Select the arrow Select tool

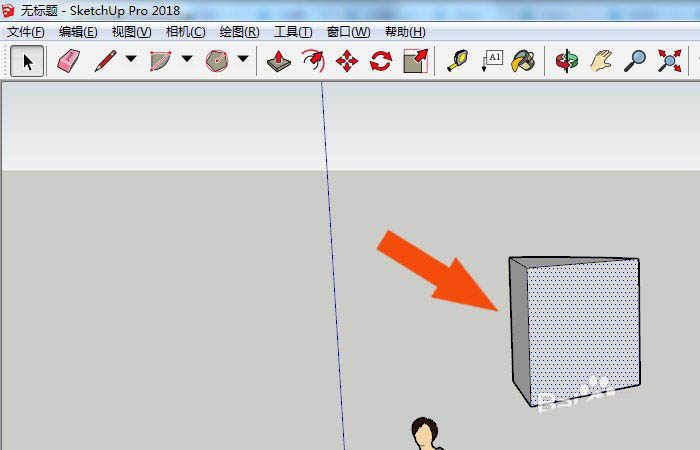pos(27,61)
